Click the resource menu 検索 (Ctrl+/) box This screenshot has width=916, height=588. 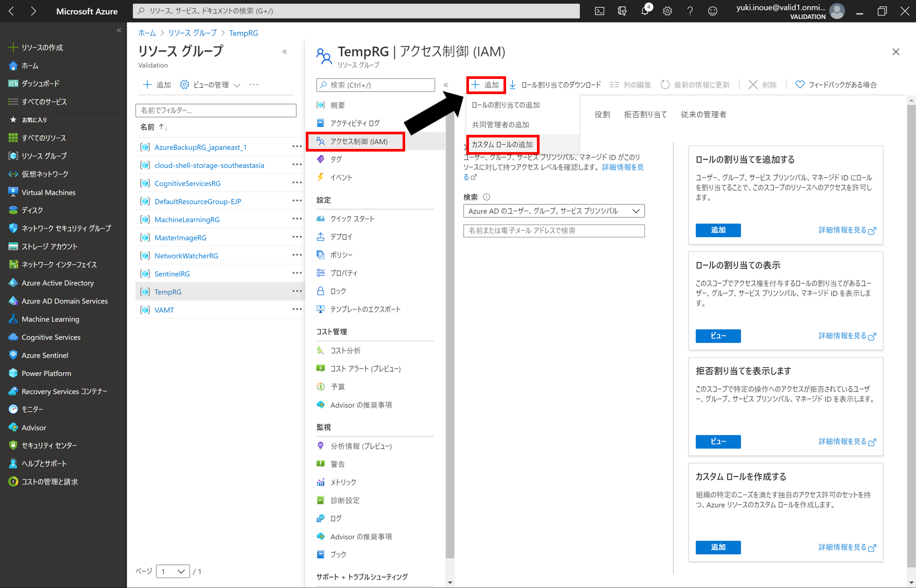click(x=375, y=85)
